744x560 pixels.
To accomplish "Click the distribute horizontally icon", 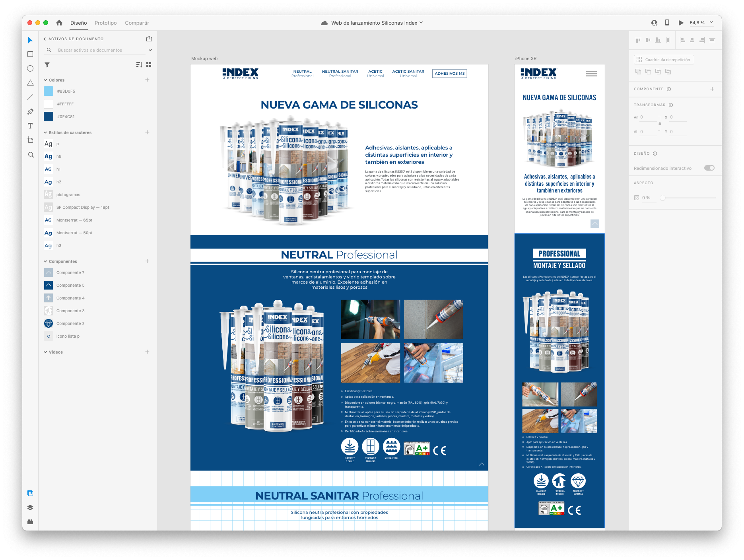I will coord(668,40).
